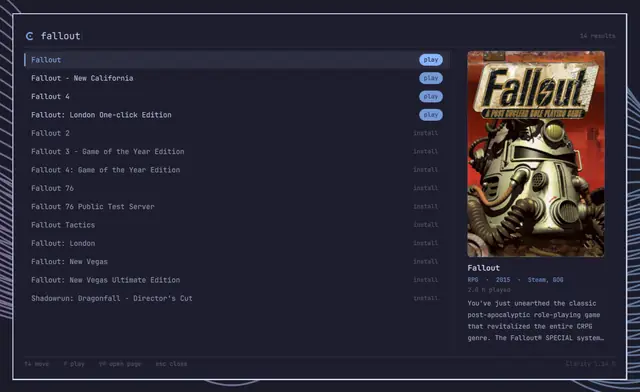
Task: Click install for Fallout Tactics
Action: (425, 225)
